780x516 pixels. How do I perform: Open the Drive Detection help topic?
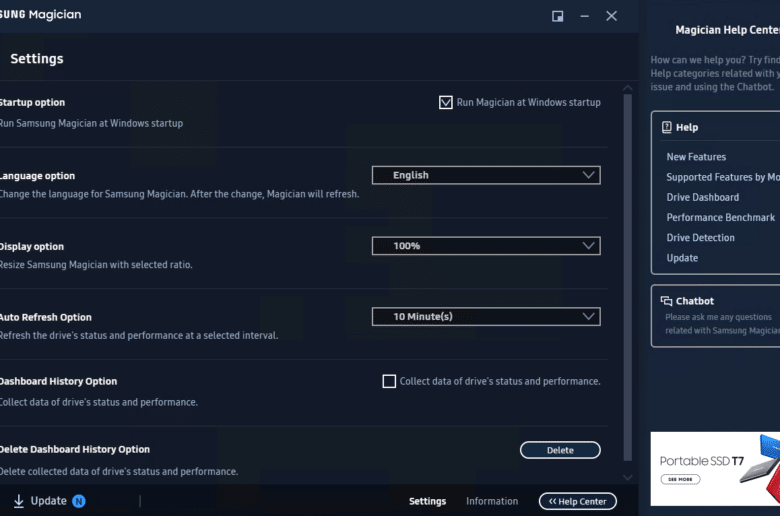700,238
